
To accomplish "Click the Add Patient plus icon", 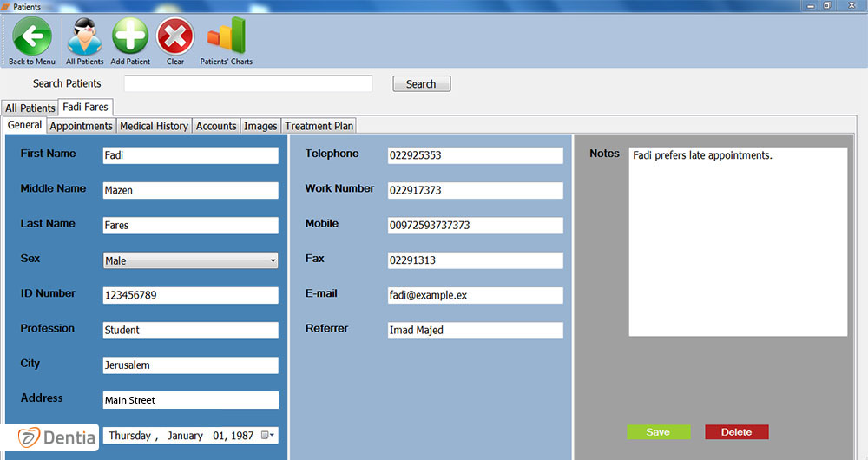I will [130, 37].
